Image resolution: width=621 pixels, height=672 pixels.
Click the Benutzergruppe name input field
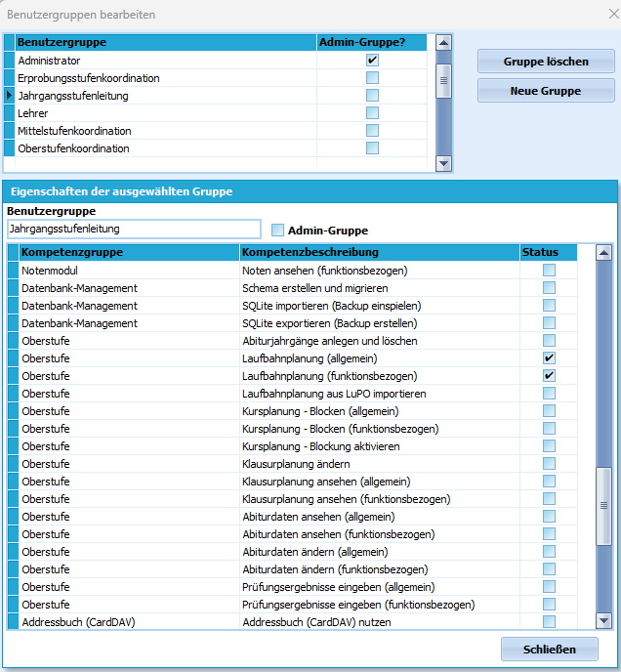click(134, 229)
